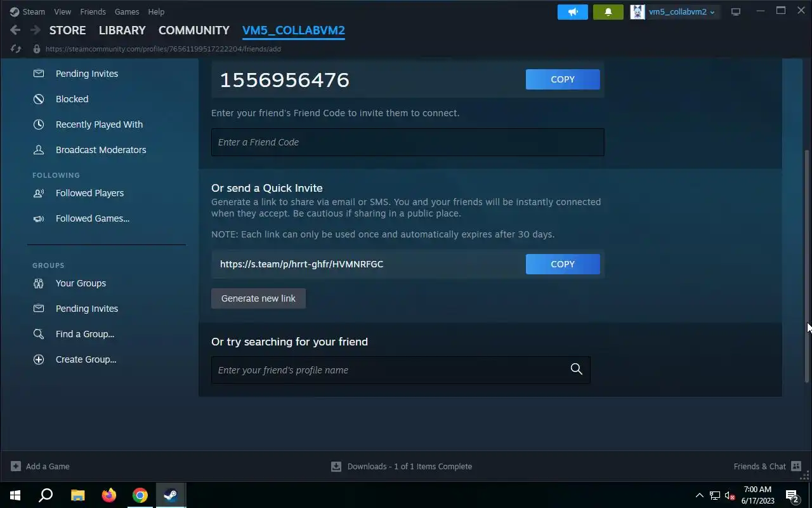The width and height of the screenshot is (812, 508).
Task: Open the Windows notification center
Action: 792,495
